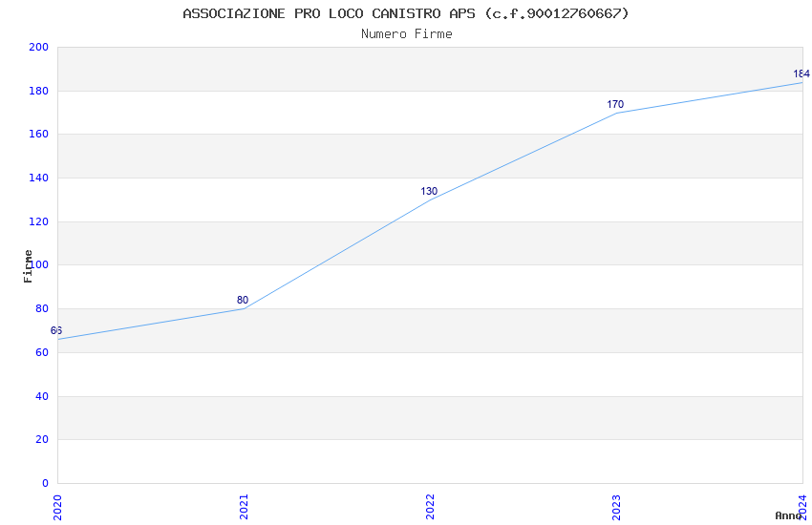The height and width of the screenshot is (525, 812).
Task: Click the Anno x-axis title
Action: click(x=788, y=515)
